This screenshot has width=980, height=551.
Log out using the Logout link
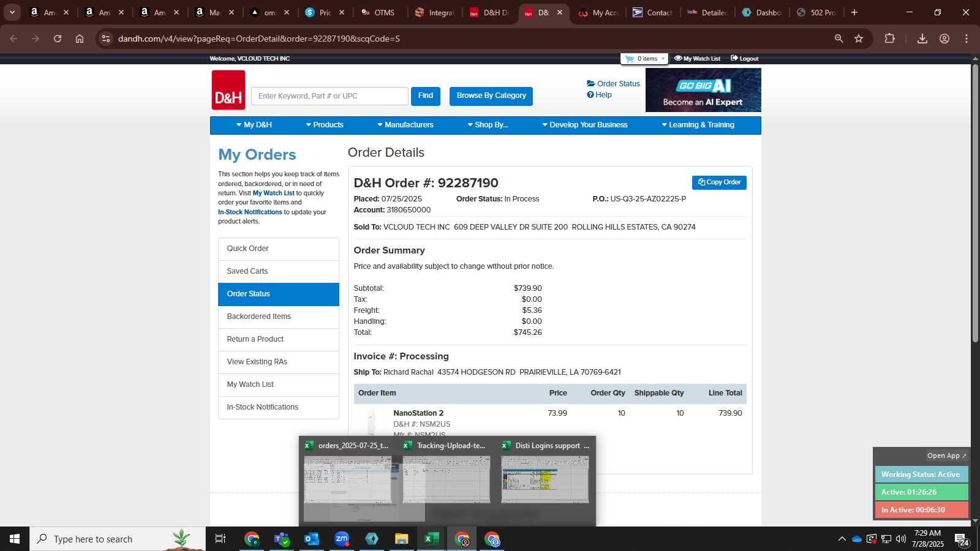click(744, 59)
